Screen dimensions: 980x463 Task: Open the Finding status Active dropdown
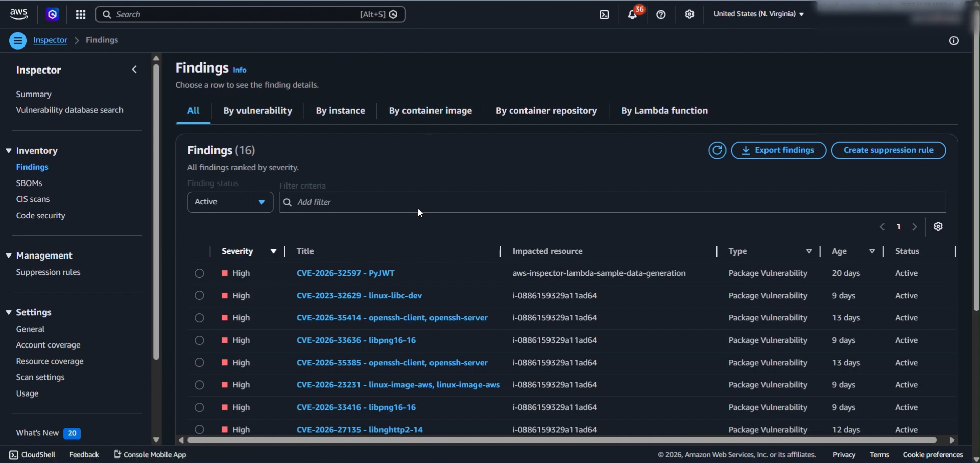pos(230,202)
